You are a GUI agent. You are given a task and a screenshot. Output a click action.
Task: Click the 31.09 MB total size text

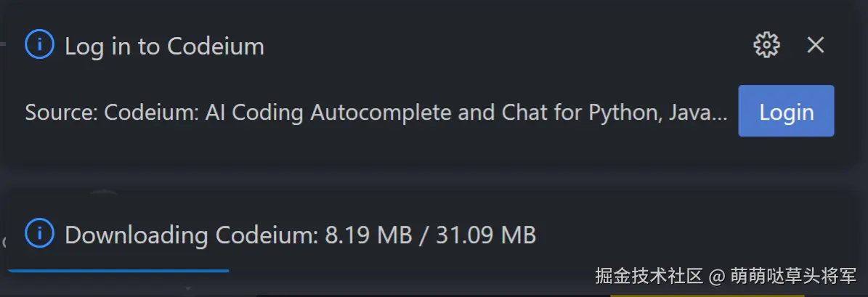tap(485, 235)
